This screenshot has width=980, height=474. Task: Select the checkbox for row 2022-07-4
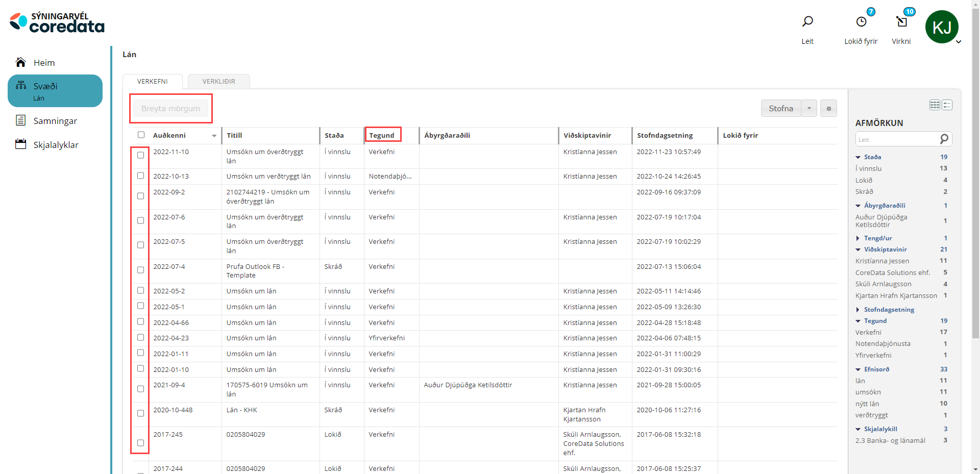click(141, 270)
